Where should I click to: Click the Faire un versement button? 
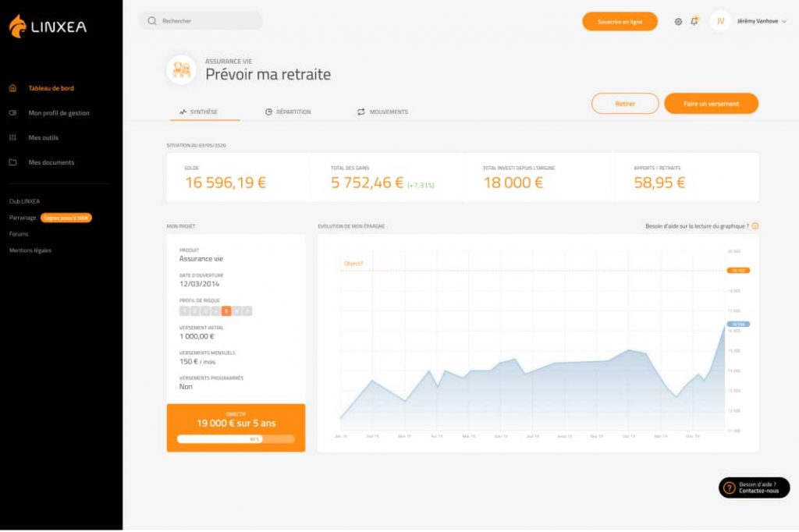[711, 104]
